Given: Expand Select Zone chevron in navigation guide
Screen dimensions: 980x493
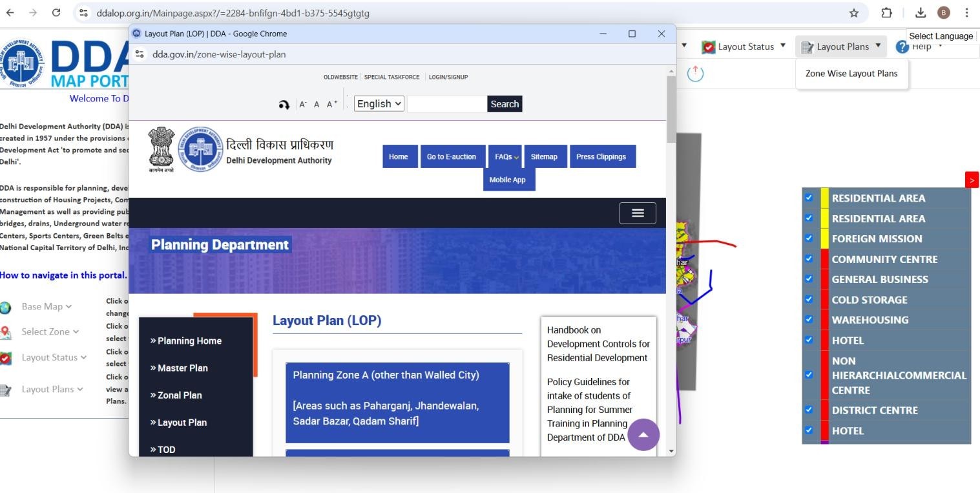Looking at the screenshot, I should click(76, 331).
